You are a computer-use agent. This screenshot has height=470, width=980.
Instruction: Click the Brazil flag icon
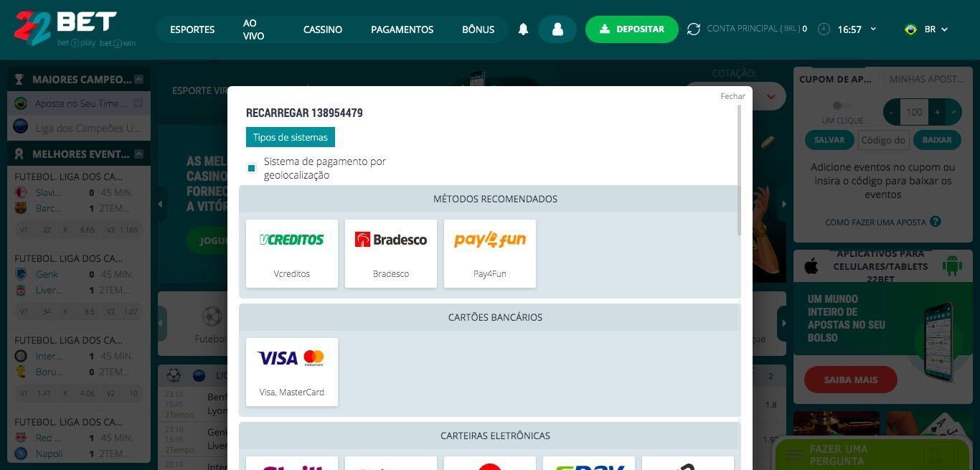(910, 29)
